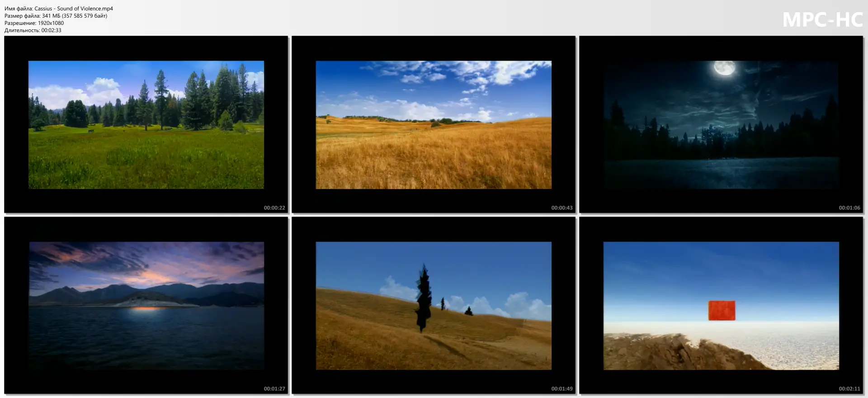This screenshot has height=398, width=868.
Task: Click the timestamp label 00:01:49
Action: pyautogui.click(x=562, y=389)
